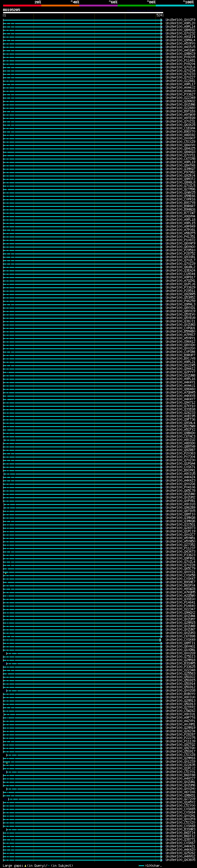197x868 pixels.
Task: Select hit UniRef100_Q94712
Action: pos(180,402)
